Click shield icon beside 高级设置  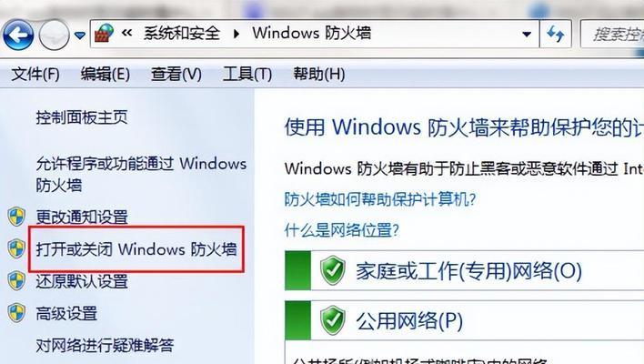16,313
